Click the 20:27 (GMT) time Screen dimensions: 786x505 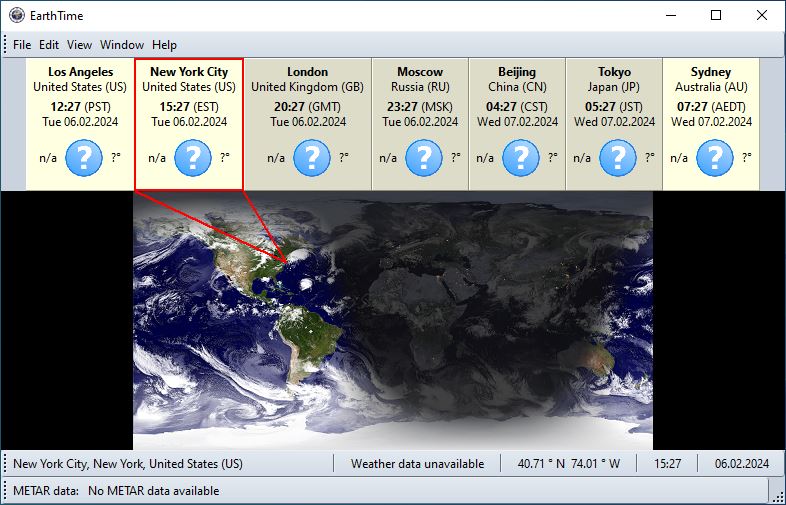[x=307, y=107]
